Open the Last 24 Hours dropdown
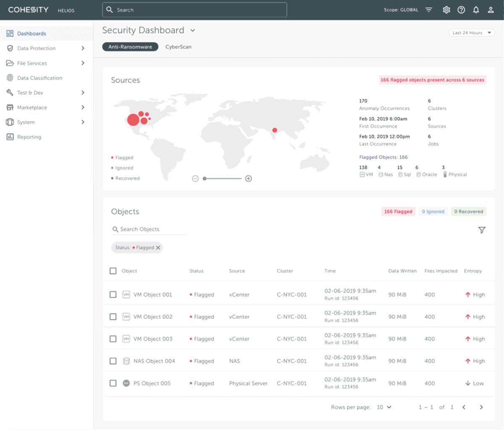Image resolution: width=504 pixels, height=430 pixels. pyautogui.click(x=472, y=33)
